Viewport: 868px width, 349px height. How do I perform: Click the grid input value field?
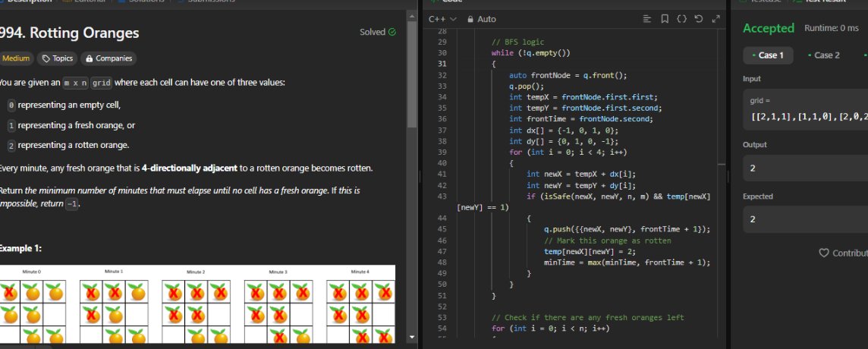pos(806,110)
